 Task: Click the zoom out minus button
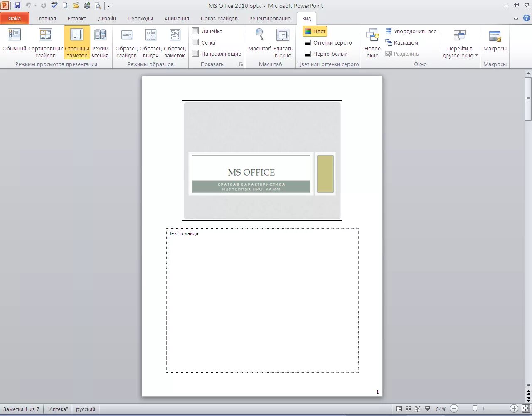[454, 409]
